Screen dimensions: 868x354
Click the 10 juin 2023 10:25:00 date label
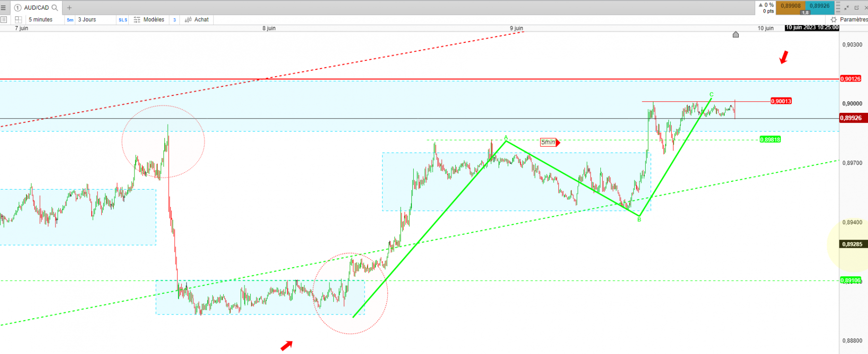[x=812, y=27]
